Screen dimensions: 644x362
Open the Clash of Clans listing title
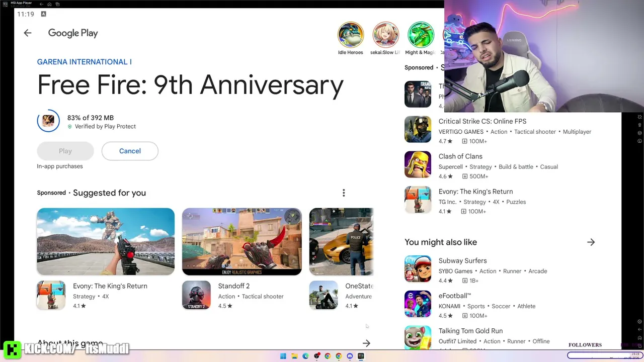[x=460, y=156]
